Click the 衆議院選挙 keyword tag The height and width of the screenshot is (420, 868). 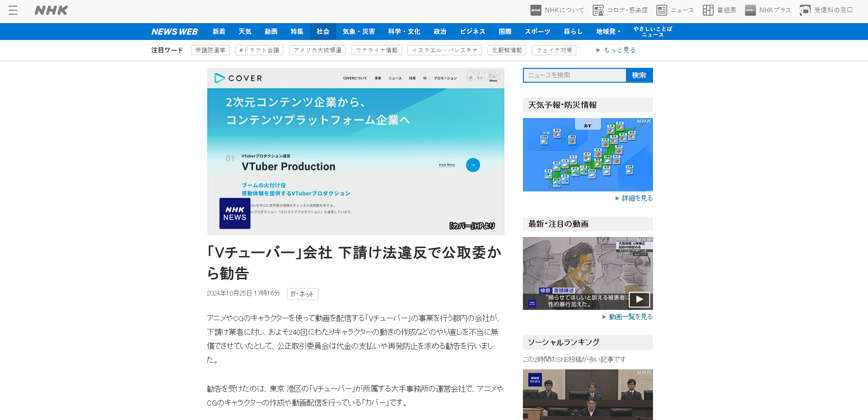tap(210, 50)
